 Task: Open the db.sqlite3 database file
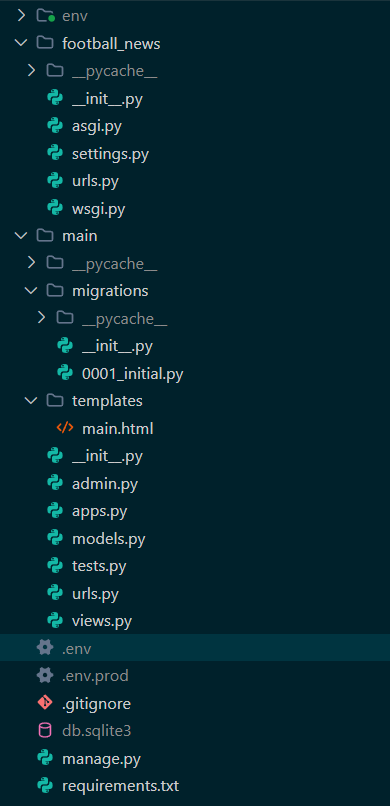(97, 731)
